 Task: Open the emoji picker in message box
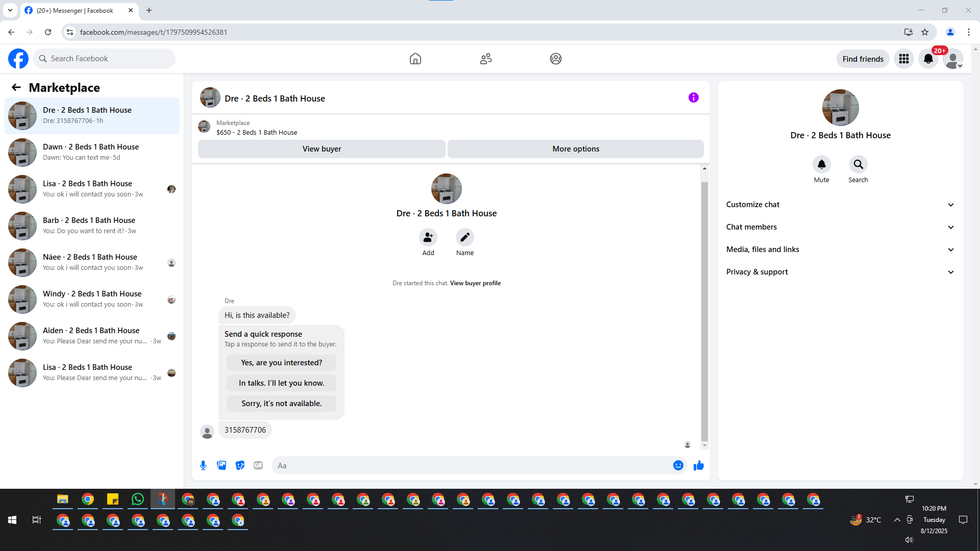click(x=678, y=465)
